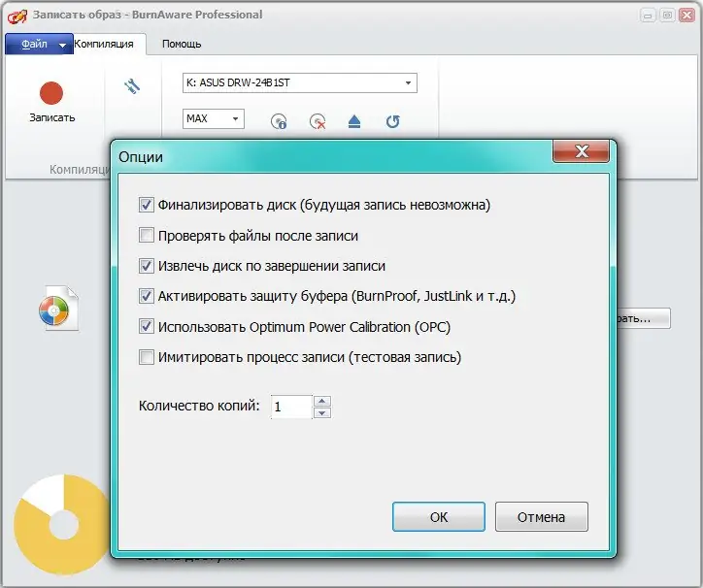Screen dimensions: 703x588
Task: Click the yellow disc usage pie chart
Action: [62, 524]
